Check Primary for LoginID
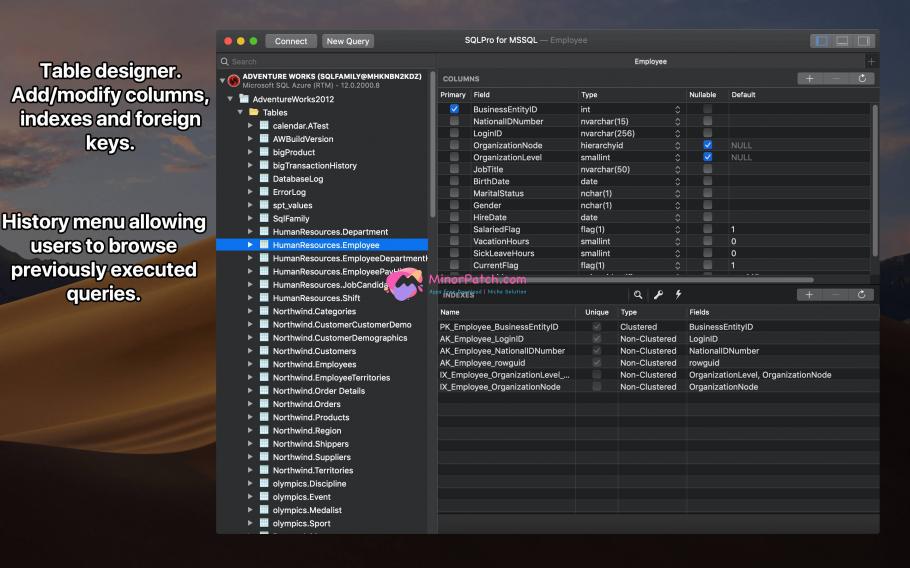This screenshot has width=910, height=568. click(454, 133)
